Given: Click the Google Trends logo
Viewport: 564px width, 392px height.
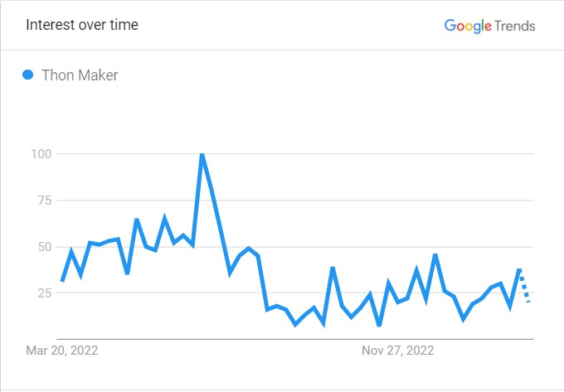Looking at the screenshot, I should 489,26.
